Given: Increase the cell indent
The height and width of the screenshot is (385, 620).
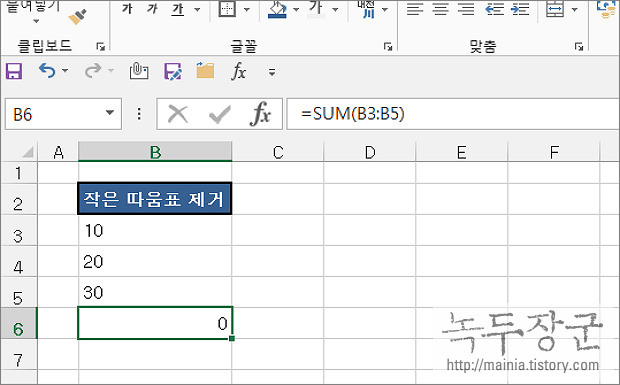Looking at the screenshot, I should coord(520,9).
